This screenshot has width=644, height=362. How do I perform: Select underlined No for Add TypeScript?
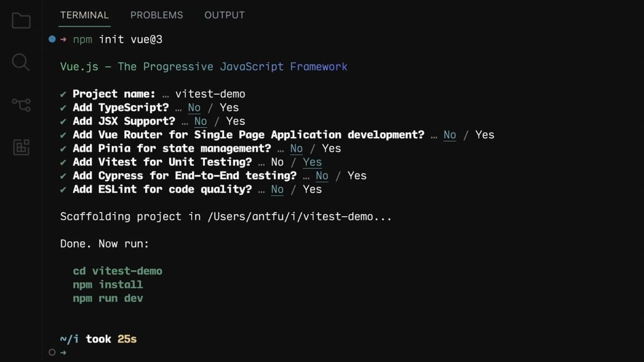(x=194, y=108)
